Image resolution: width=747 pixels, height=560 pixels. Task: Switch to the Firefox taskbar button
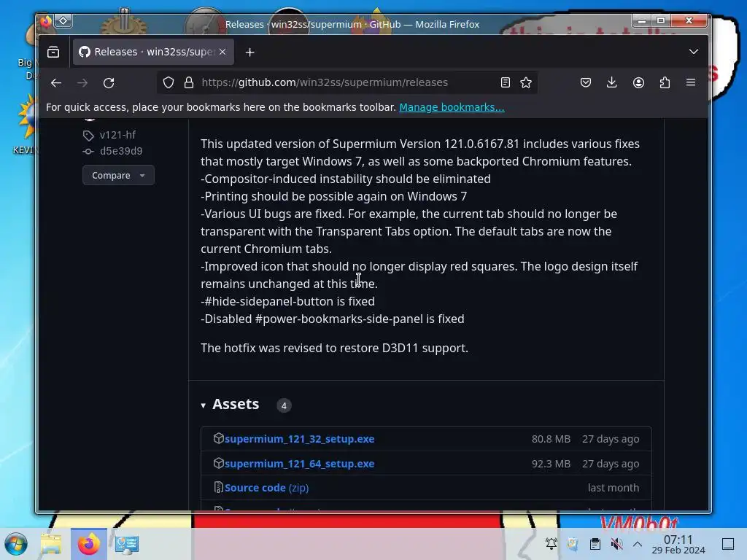coord(88,544)
